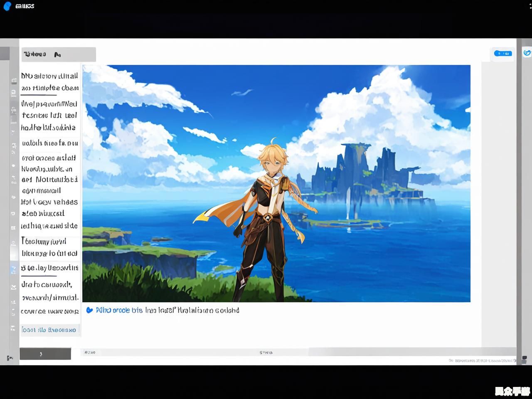Select the first entry in the left text list
This screenshot has width=532, height=399.
click(x=49, y=82)
